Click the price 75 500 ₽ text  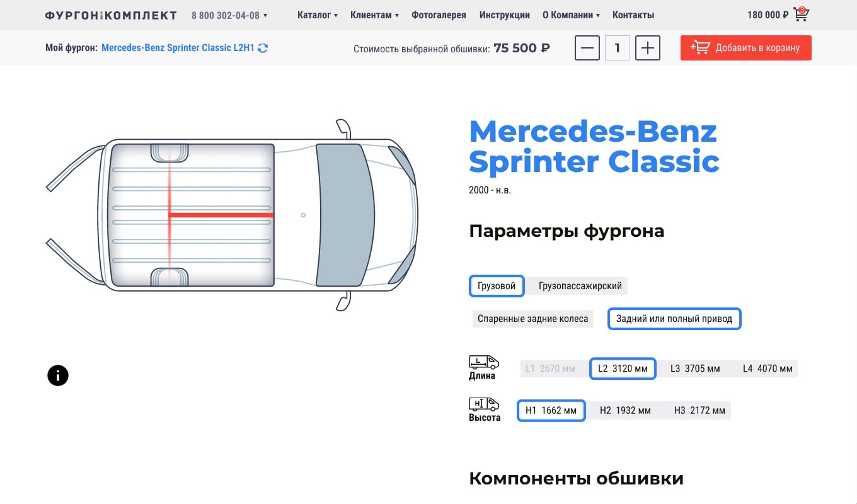click(x=522, y=48)
